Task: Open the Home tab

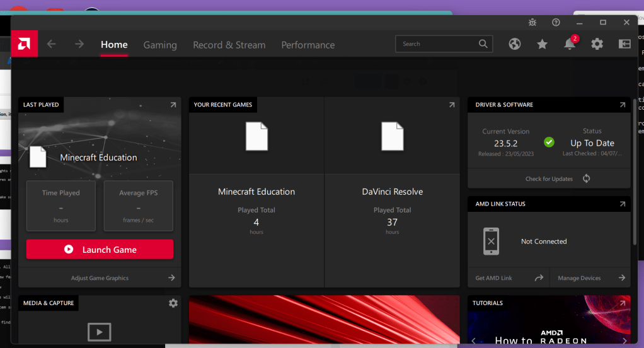Action: click(x=114, y=44)
